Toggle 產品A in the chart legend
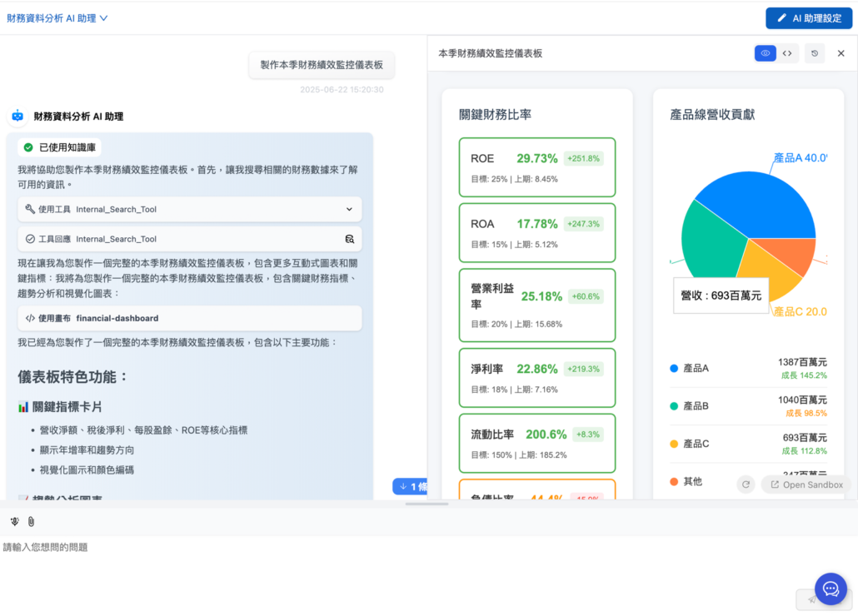 point(695,369)
